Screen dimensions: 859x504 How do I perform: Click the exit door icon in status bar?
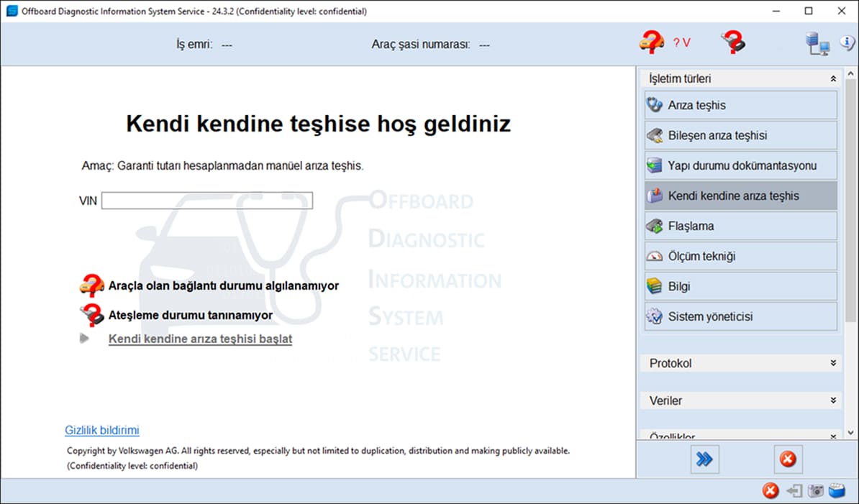(x=794, y=491)
